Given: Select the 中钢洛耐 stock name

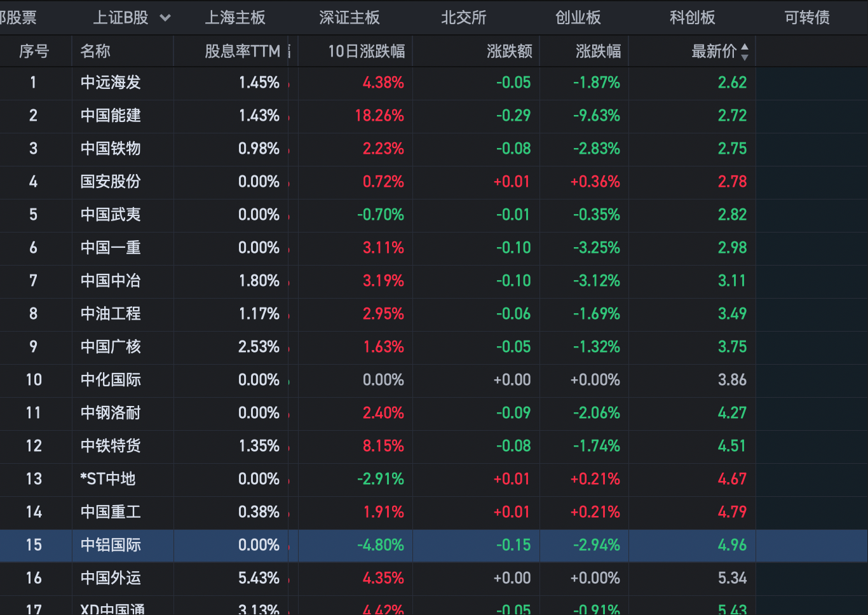Looking at the screenshot, I should click(111, 413).
